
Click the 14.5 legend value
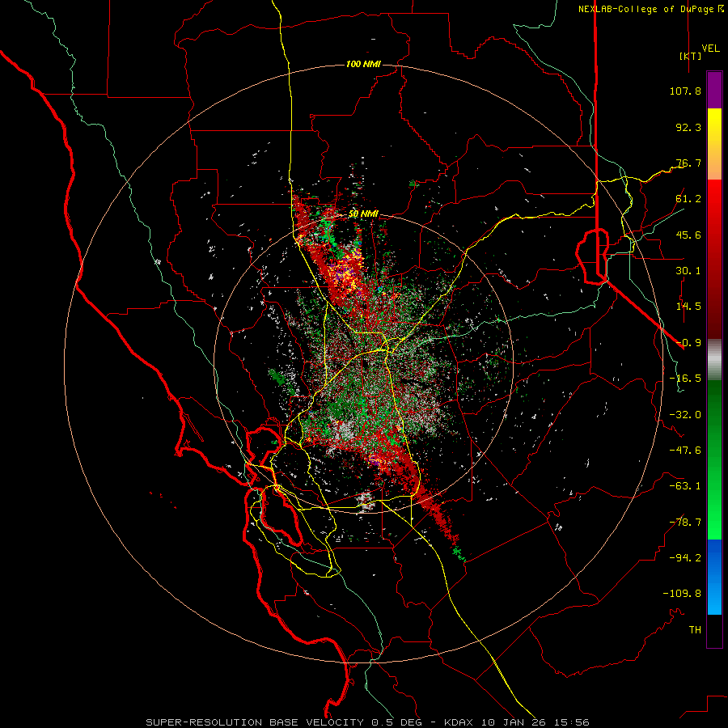(688, 307)
